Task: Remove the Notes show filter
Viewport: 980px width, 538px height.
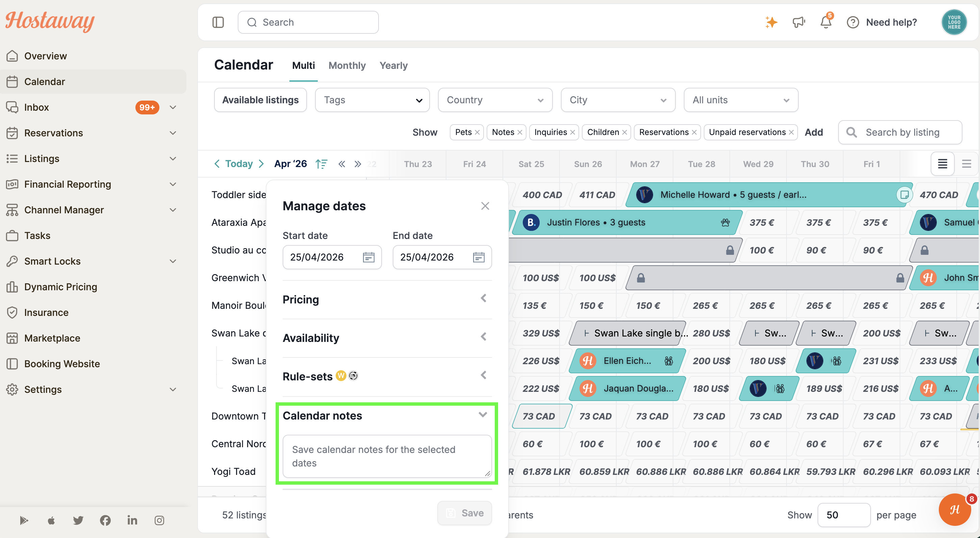Action: point(520,132)
